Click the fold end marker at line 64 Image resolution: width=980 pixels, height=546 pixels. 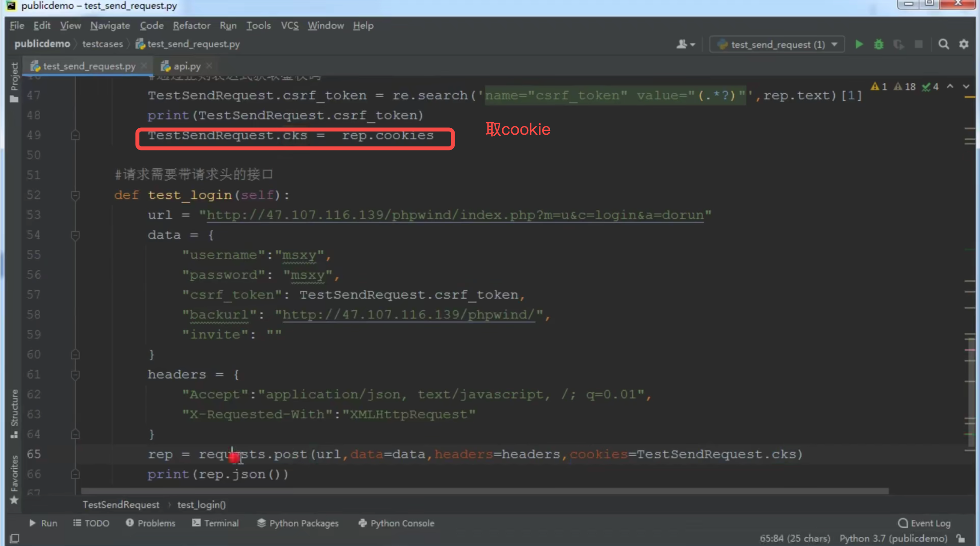[75, 434]
